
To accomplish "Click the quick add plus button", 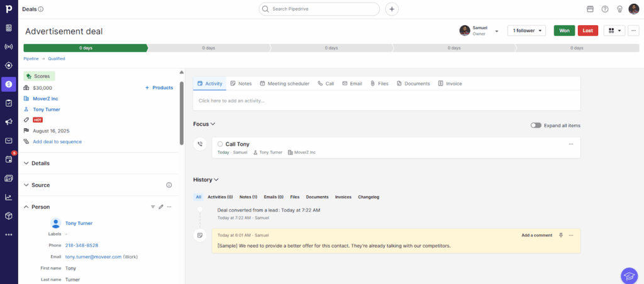I will point(392,9).
